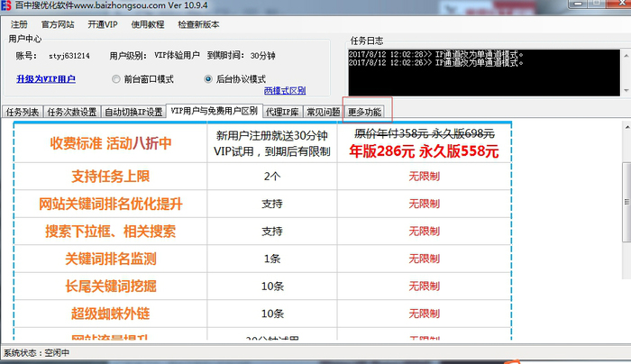Open the 注册 menu
Screen dimensions: 631x364
[x=19, y=23]
